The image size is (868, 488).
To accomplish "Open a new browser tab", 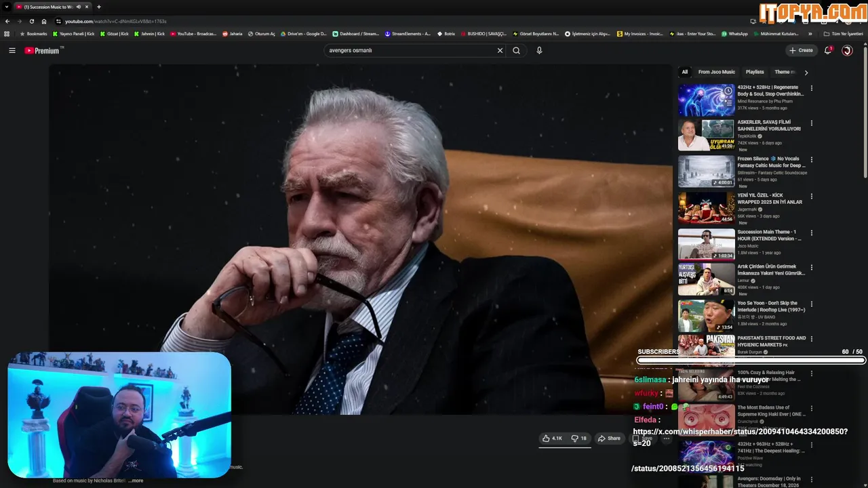I will (x=98, y=7).
